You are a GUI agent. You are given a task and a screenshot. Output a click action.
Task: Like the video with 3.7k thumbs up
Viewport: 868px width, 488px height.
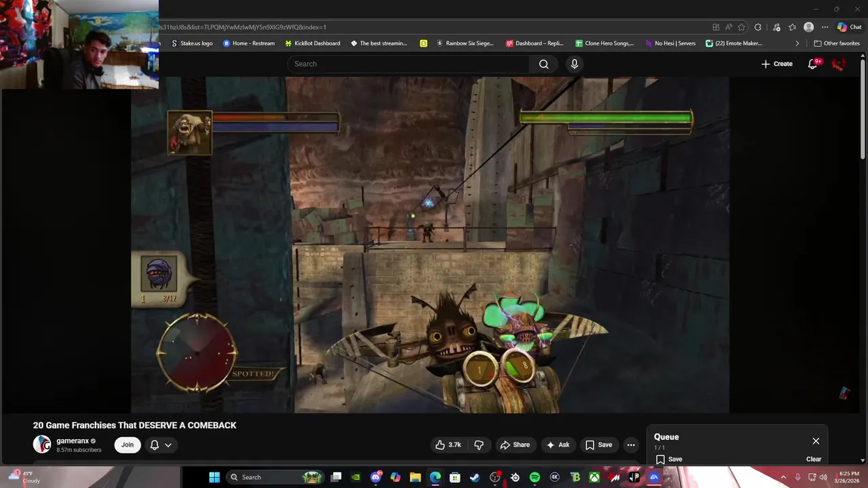(x=448, y=445)
